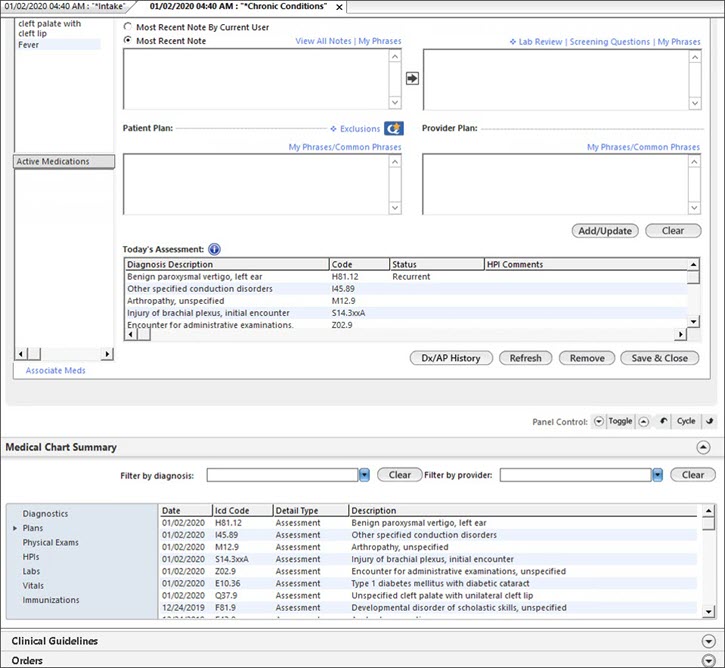
Task: Click Cycle forward arrow icon
Action: point(709,421)
